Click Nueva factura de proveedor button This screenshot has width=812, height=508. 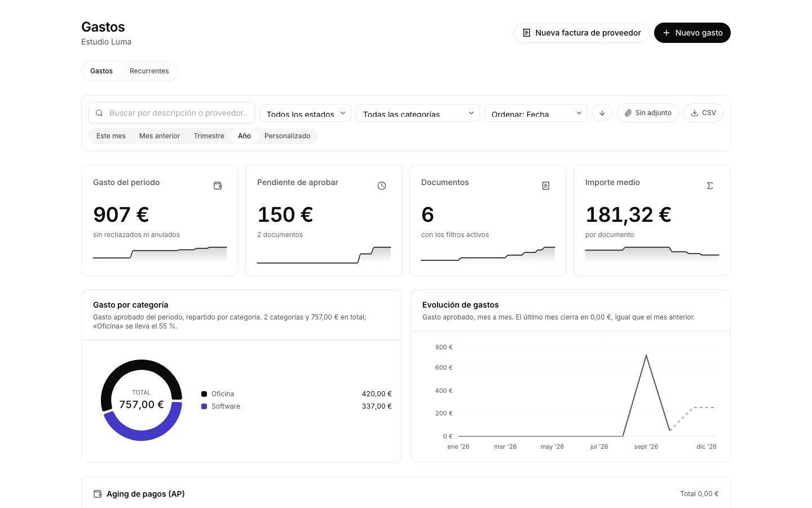(581, 33)
